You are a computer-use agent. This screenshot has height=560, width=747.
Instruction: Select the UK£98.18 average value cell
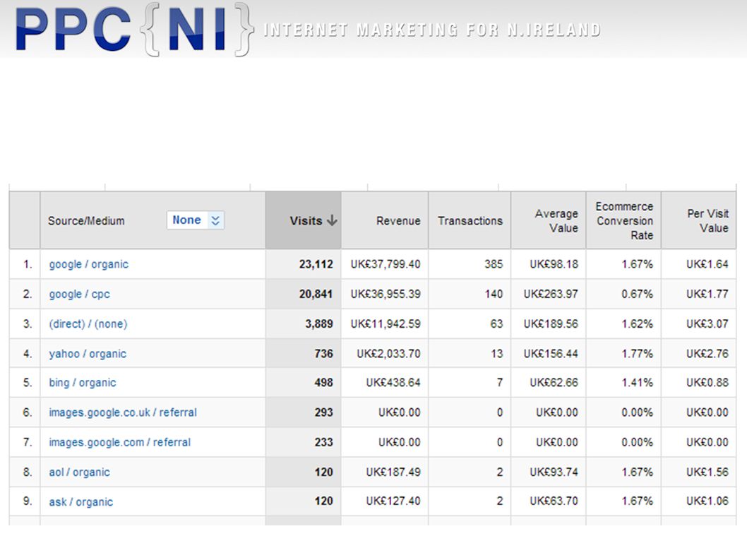[549, 264]
